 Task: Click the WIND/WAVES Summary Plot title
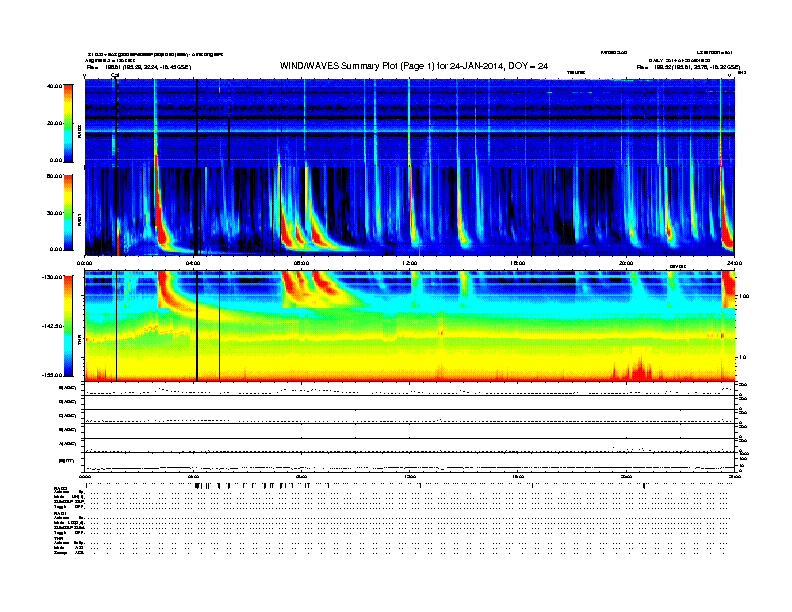point(414,66)
